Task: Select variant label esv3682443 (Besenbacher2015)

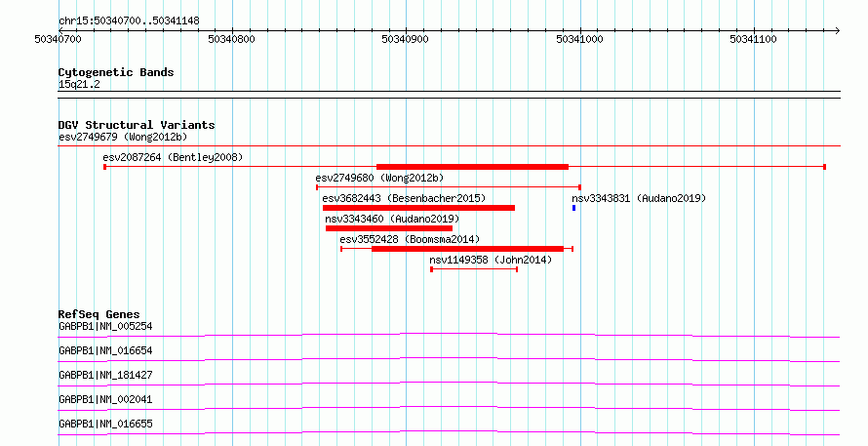Action: click(404, 198)
